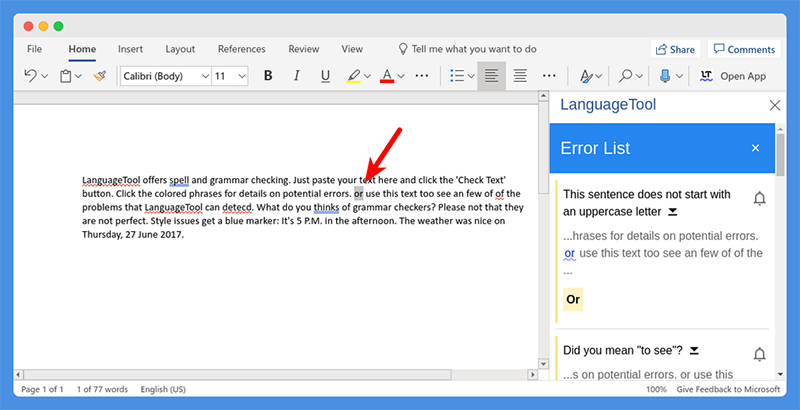Image resolution: width=800 pixels, height=410 pixels.
Task: Click the macOS yellow minimize window button
Action: pyautogui.click(x=43, y=26)
